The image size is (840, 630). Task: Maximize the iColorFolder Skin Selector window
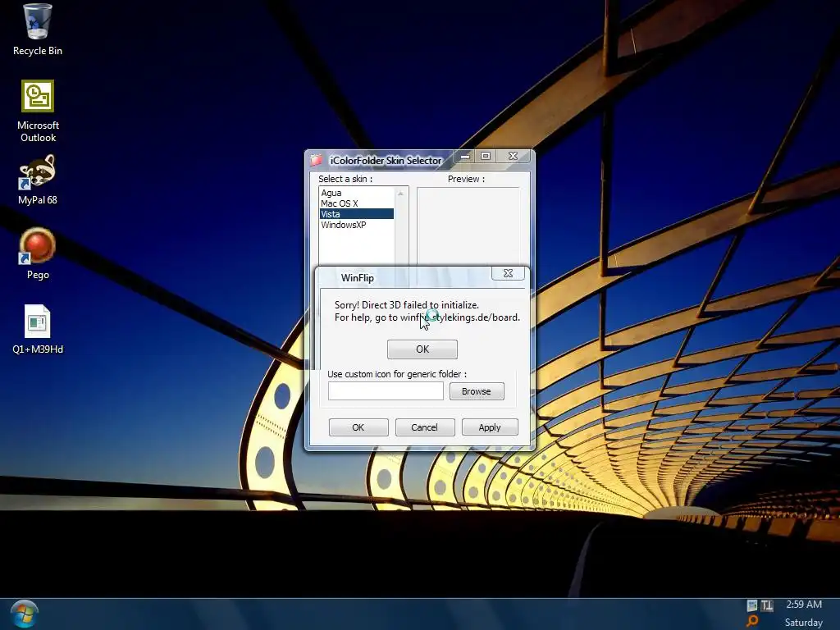pyautogui.click(x=486, y=156)
